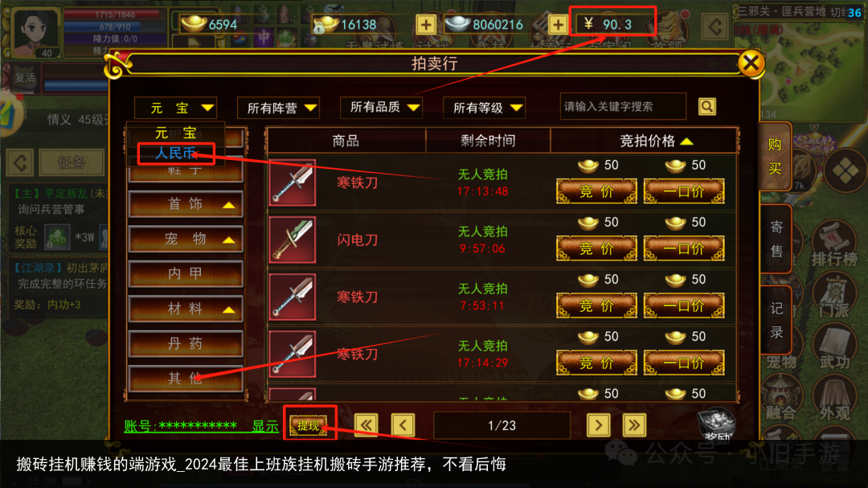This screenshot has height=488, width=868.
Task: Click 竞价 button for 闪电刀
Action: pos(596,248)
